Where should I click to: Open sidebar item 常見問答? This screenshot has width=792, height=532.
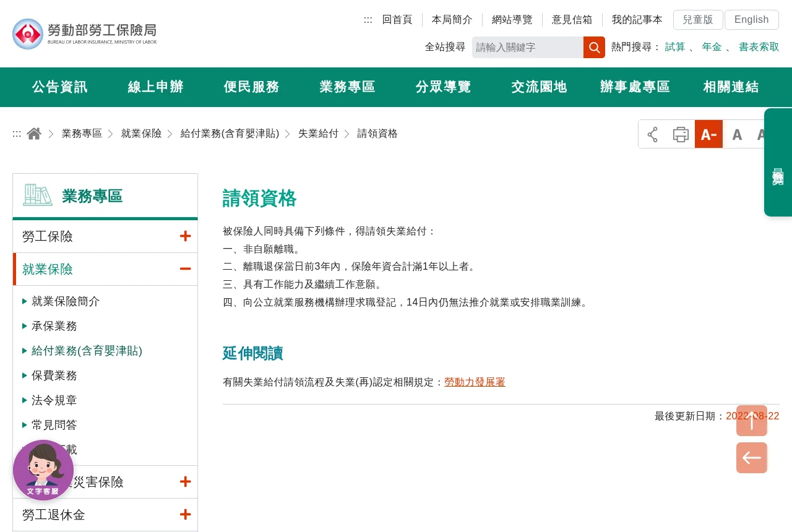54,425
